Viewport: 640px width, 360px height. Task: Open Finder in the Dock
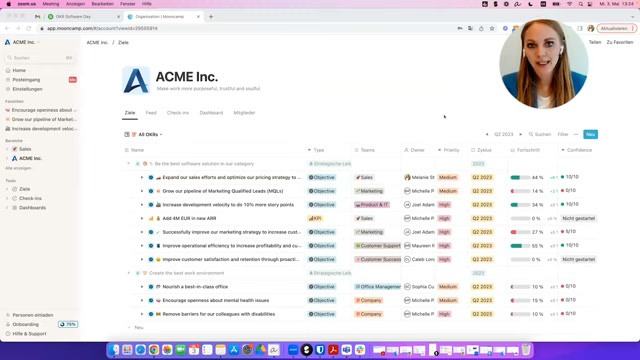[x=114, y=350]
